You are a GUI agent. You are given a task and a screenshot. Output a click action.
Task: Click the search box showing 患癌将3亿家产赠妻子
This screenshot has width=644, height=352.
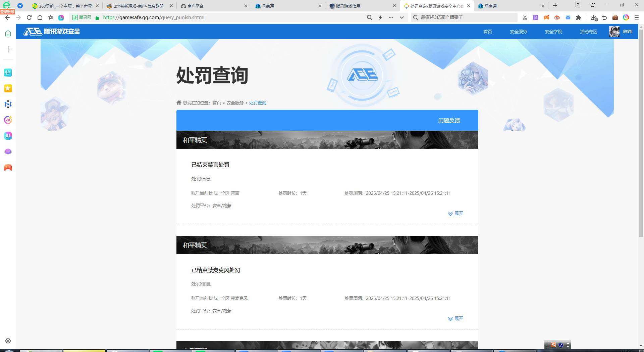point(463,17)
